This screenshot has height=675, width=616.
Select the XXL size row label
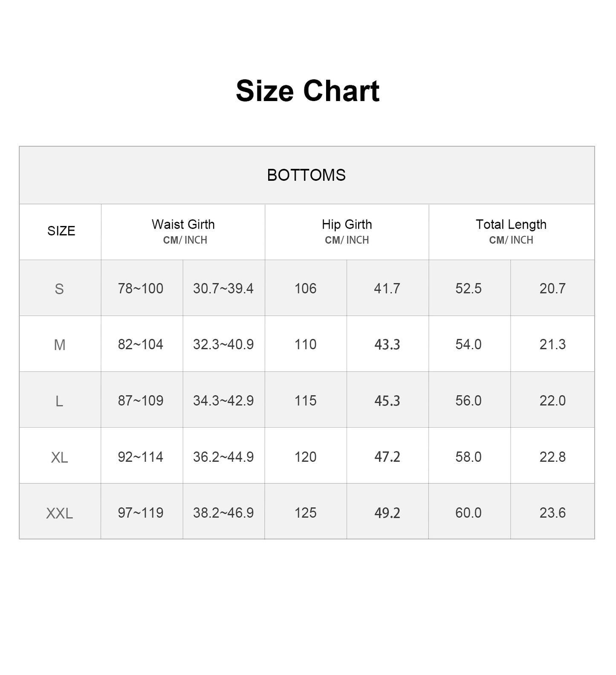pyautogui.click(x=59, y=513)
